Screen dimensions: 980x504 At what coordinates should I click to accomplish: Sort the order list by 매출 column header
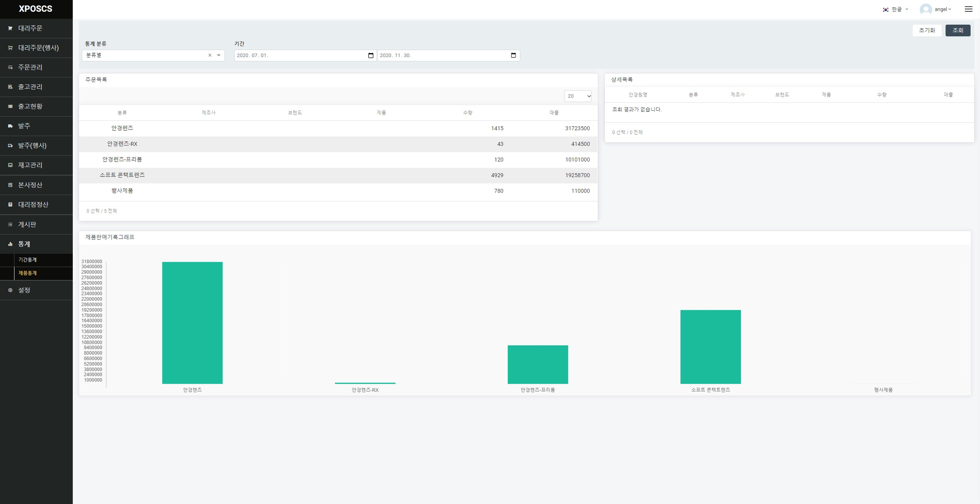554,113
